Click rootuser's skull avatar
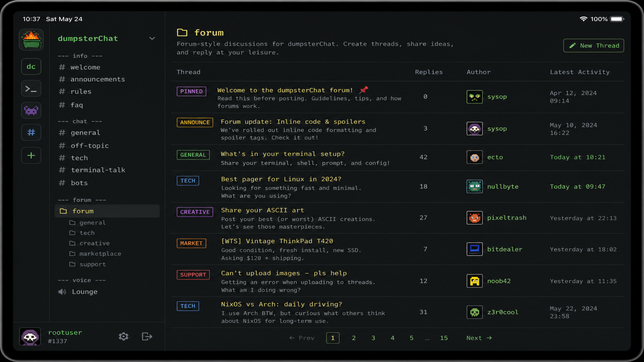Screen dimensions: 644x362 coord(30,337)
